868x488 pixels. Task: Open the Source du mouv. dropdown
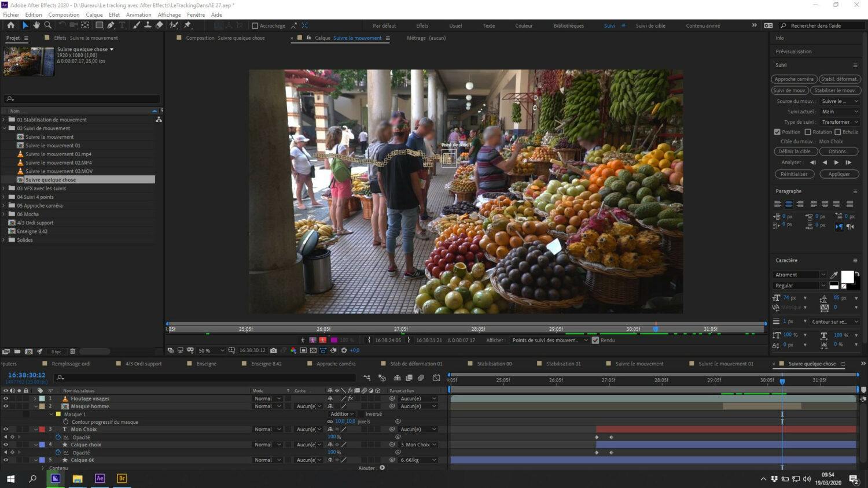coord(840,101)
